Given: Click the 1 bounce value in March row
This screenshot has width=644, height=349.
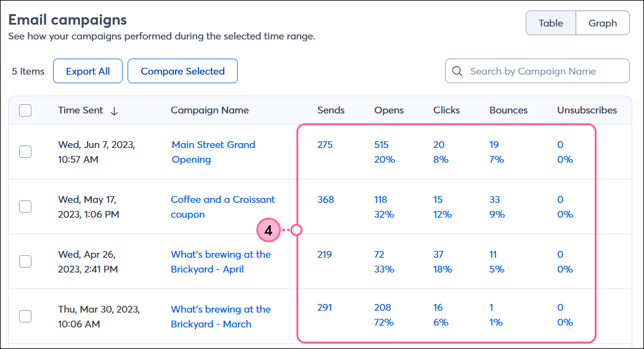Looking at the screenshot, I should click(491, 308).
